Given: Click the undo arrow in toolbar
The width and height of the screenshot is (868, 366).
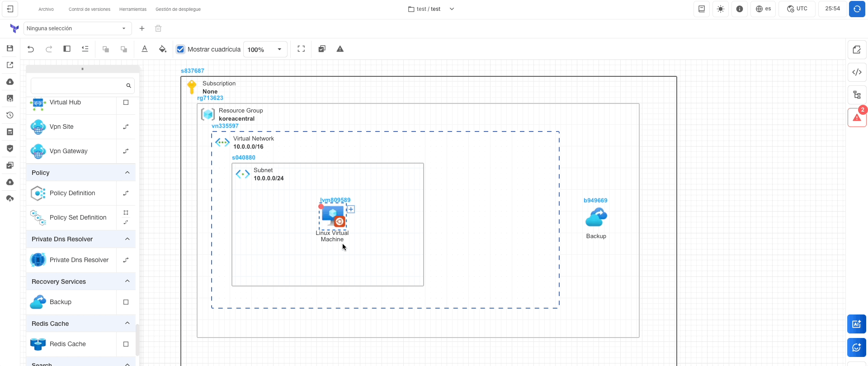Looking at the screenshot, I should pyautogui.click(x=31, y=49).
